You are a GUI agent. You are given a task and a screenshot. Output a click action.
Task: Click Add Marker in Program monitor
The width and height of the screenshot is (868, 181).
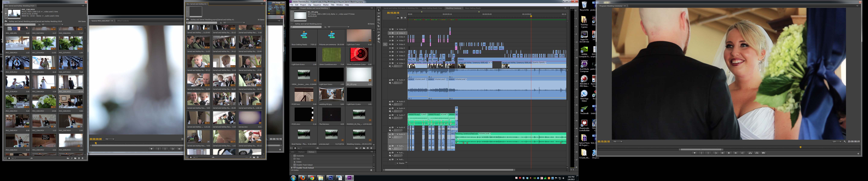tap(695, 153)
